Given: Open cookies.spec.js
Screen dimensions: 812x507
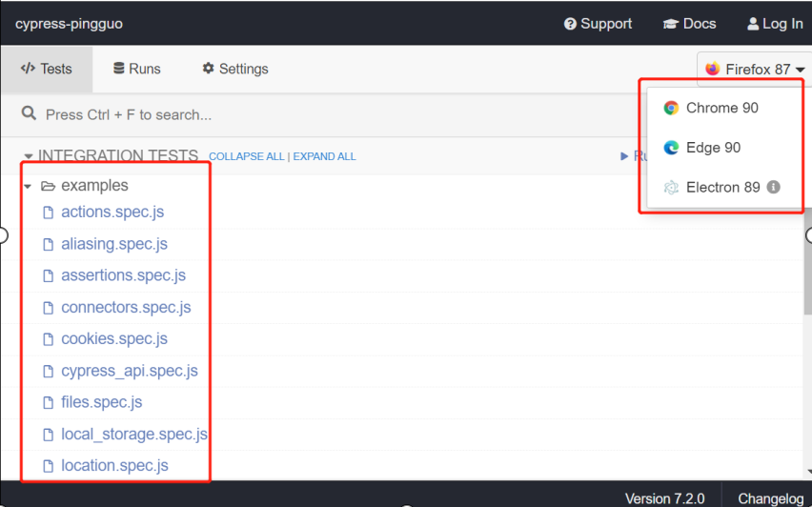Looking at the screenshot, I should click(x=114, y=338).
